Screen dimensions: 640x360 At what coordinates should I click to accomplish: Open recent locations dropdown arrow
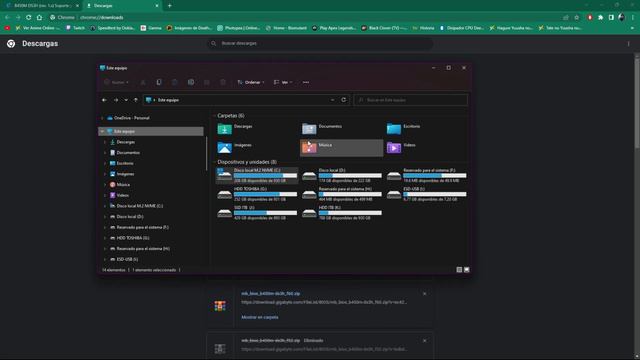point(126,100)
